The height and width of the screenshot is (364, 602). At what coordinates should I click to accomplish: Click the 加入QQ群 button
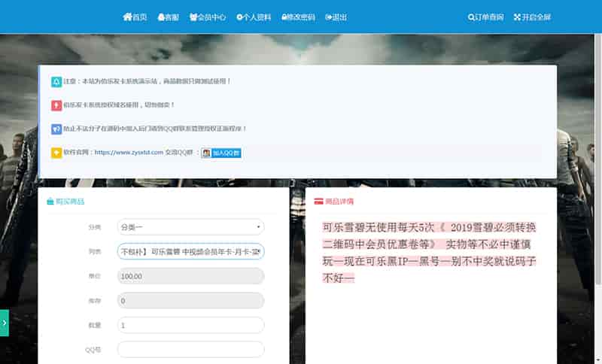(221, 153)
